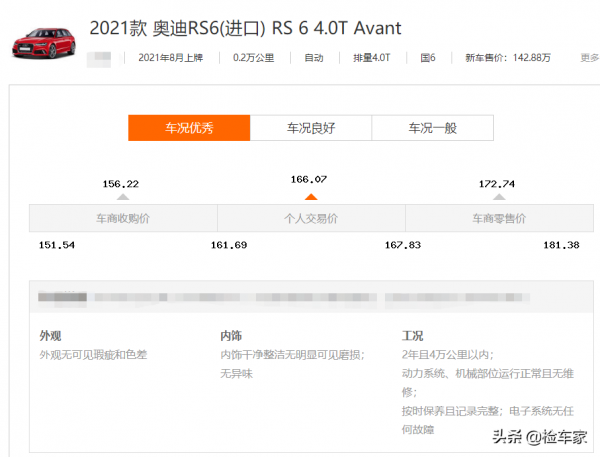The image size is (600, 457).
Task: Click the 外观 section heading
Action: 50,336
